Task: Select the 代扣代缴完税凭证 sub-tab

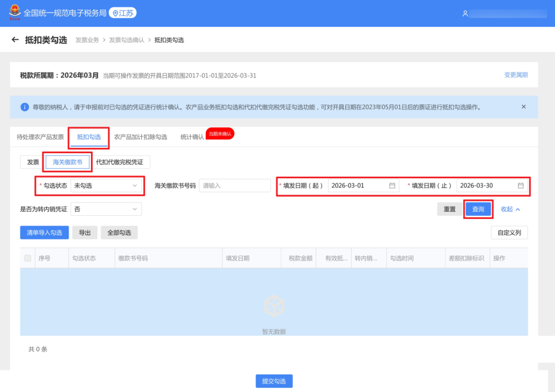Action: [x=120, y=162]
